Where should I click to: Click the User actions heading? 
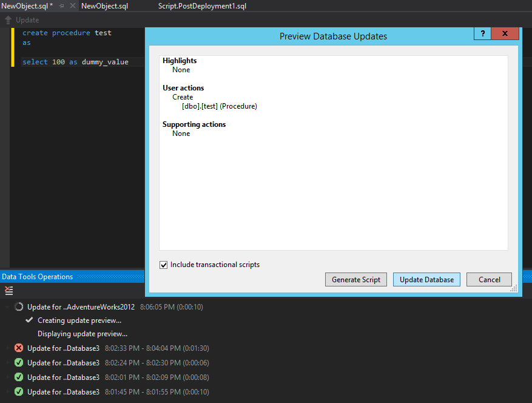point(183,88)
